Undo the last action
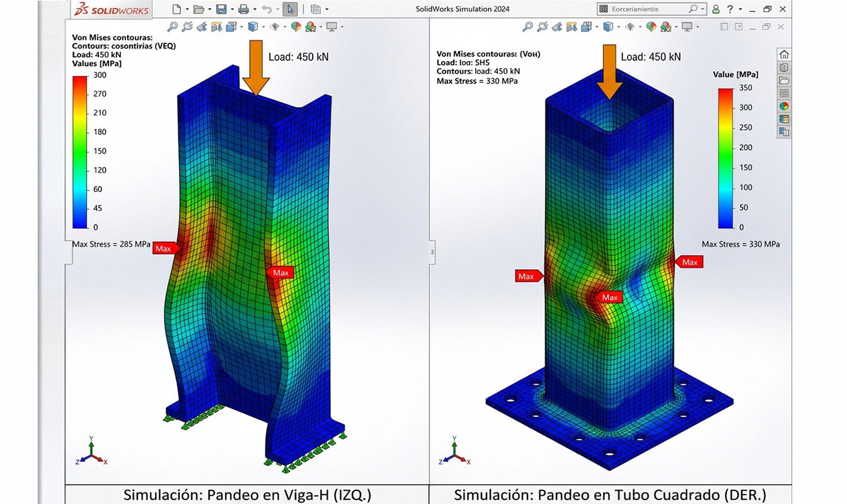This screenshot has width=847, height=504. [x=267, y=9]
